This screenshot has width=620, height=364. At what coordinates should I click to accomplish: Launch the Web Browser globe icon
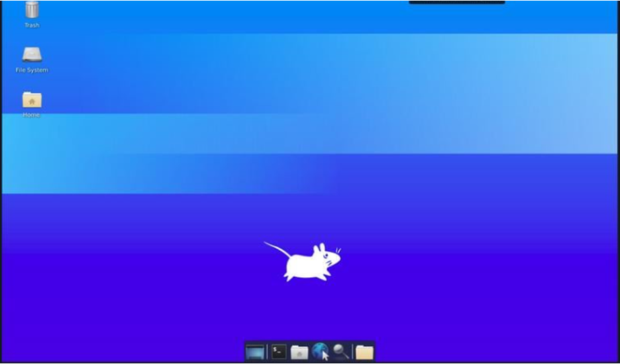tap(320, 351)
